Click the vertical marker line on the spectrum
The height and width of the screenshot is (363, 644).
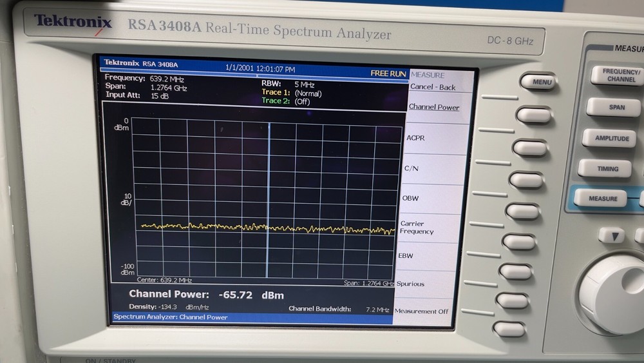(269, 201)
